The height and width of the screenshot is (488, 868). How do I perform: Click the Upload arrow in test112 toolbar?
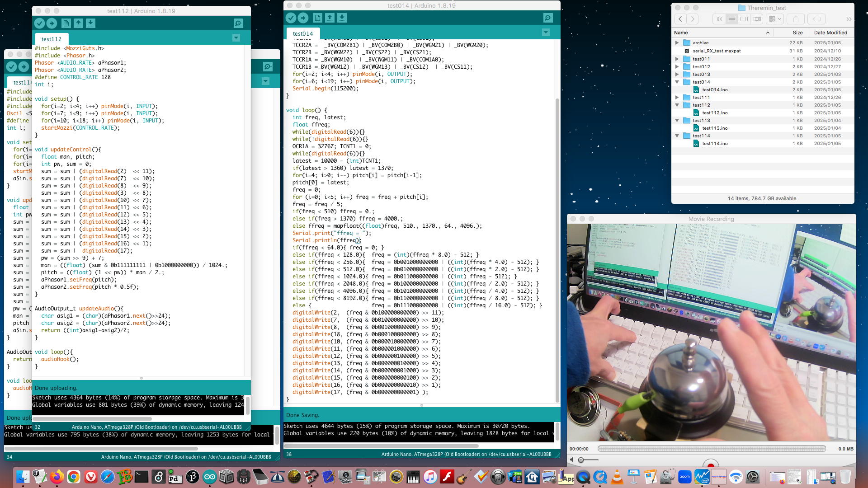point(52,23)
